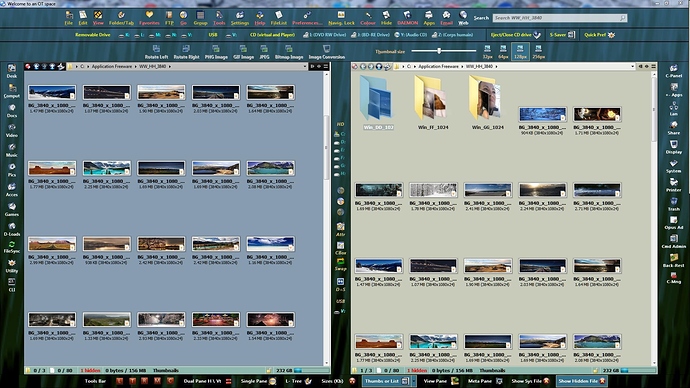Open the Music sidebar shortcut
Screen dimensions: 690x388
pos(11,150)
